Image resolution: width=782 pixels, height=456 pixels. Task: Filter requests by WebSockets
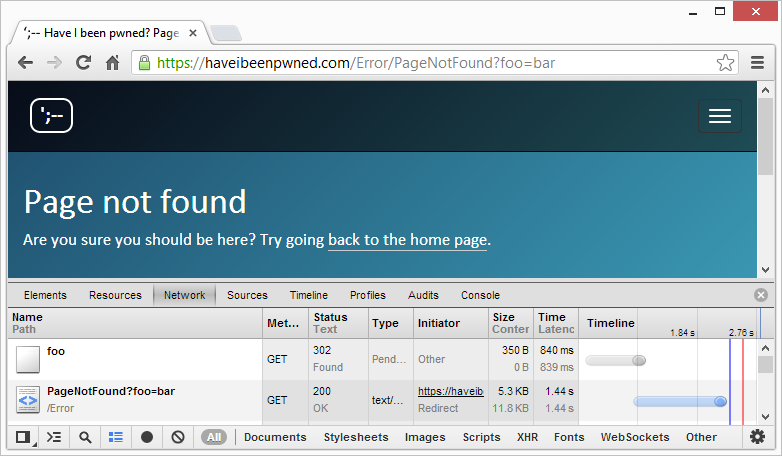(x=635, y=438)
